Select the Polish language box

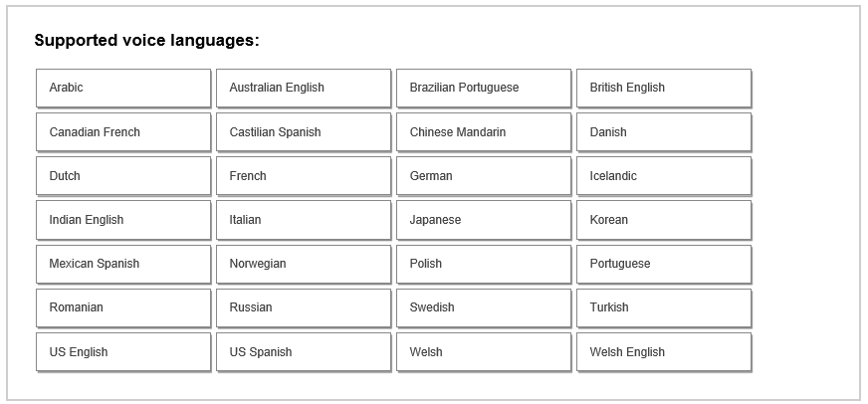coord(484,264)
